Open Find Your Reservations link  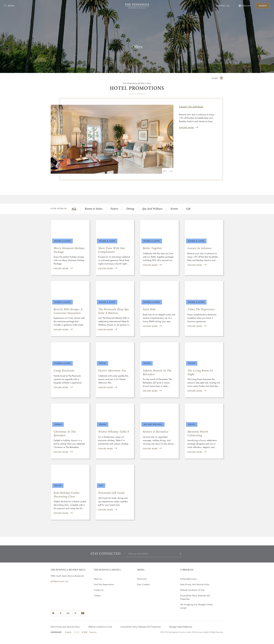tap(104, 584)
